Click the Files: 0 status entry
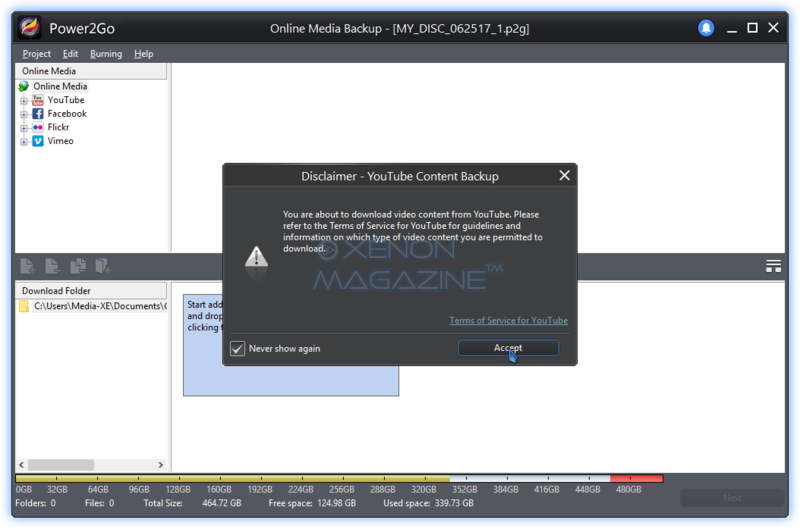 [99, 503]
